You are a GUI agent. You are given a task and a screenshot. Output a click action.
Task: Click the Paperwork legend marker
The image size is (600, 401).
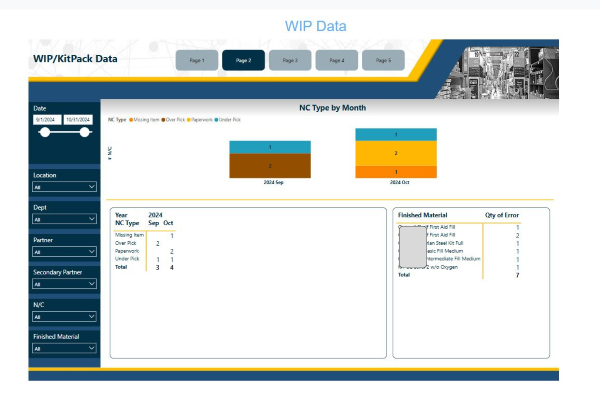(x=189, y=120)
